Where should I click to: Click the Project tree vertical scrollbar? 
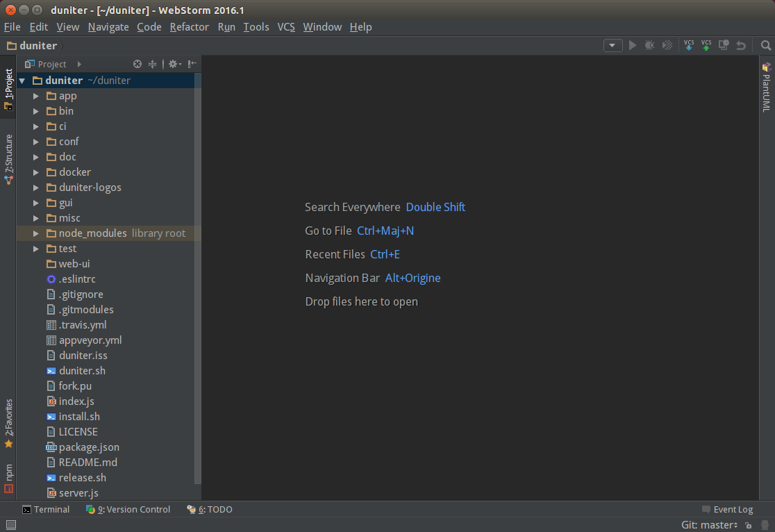[198, 279]
